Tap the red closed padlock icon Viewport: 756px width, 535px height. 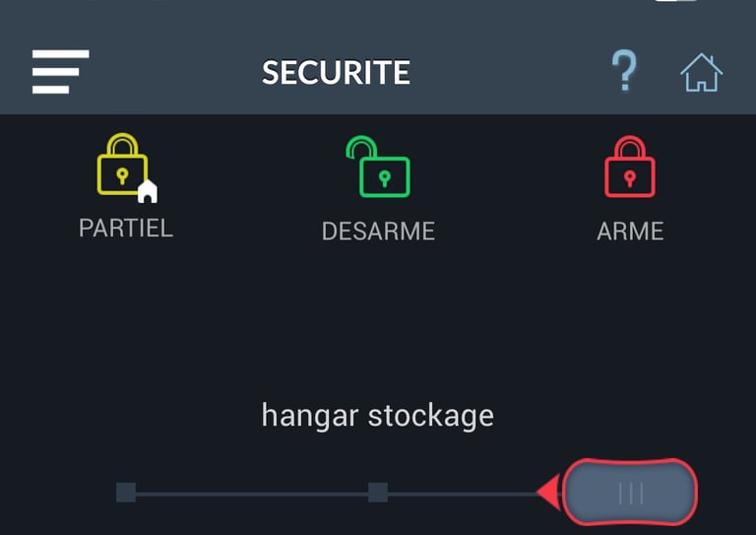point(630,167)
